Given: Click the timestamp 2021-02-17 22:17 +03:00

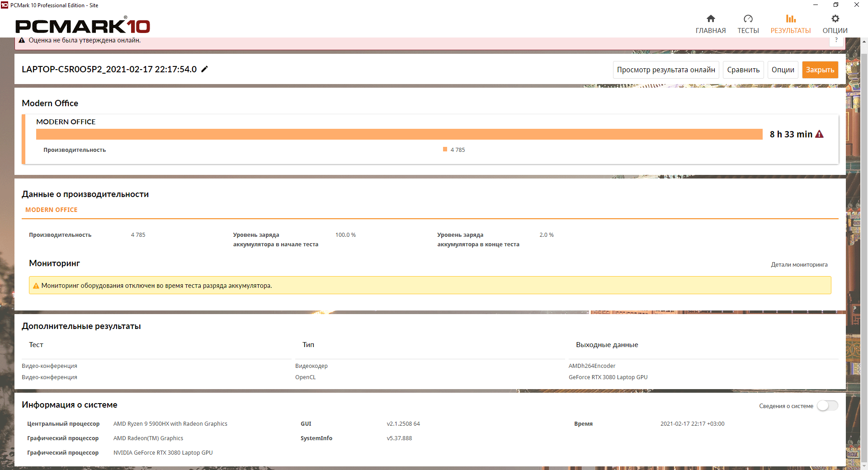Looking at the screenshot, I should 692,424.
